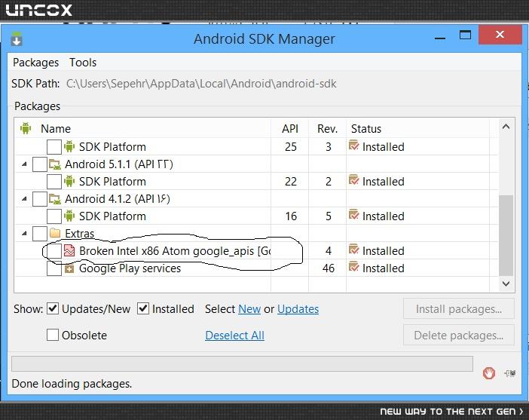Click the Android icon of API 25 SDK Platform
Screen dimensions: 529x420
(x=69, y=146)
